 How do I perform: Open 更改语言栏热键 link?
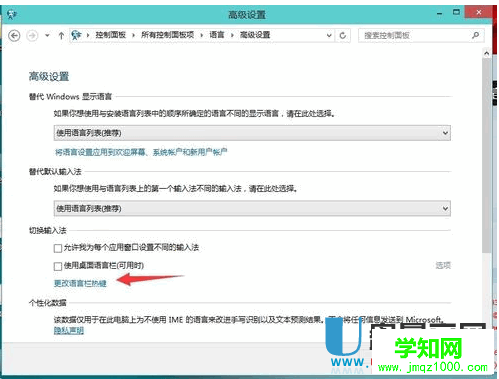click(80, 284)
